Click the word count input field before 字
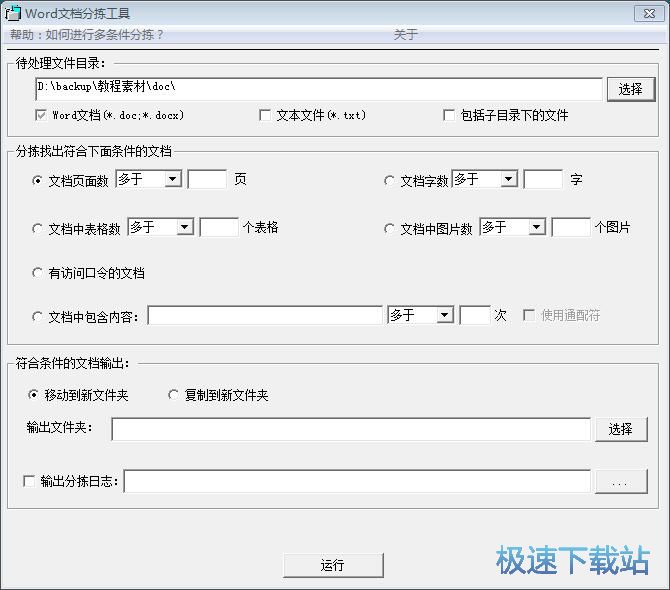Image resolution: width=670 pixels, height=590 pixels. 543,179
